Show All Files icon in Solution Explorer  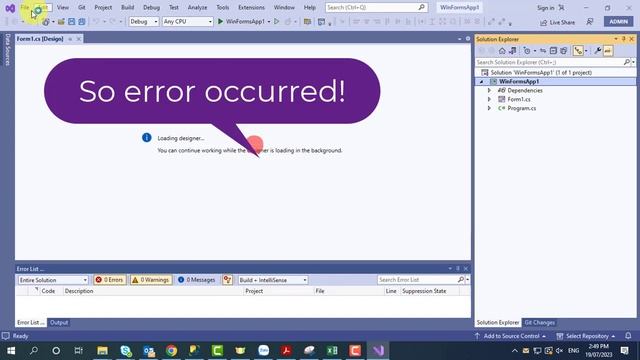(564, 51)
